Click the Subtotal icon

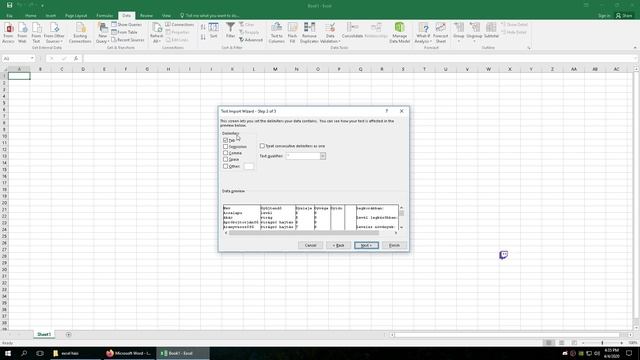tap(491, 31)
